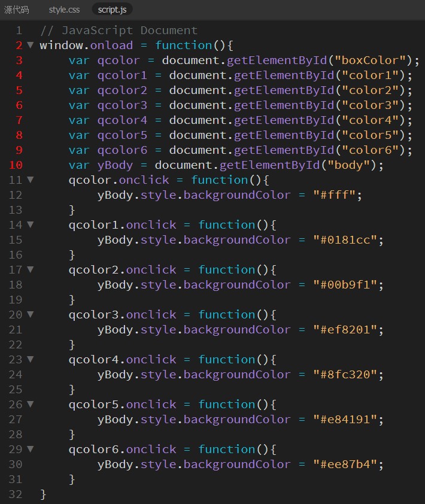This screenshot has height=504, width=425.
Task: Click the "color3" string on line 6
Action: pos(370,105)
